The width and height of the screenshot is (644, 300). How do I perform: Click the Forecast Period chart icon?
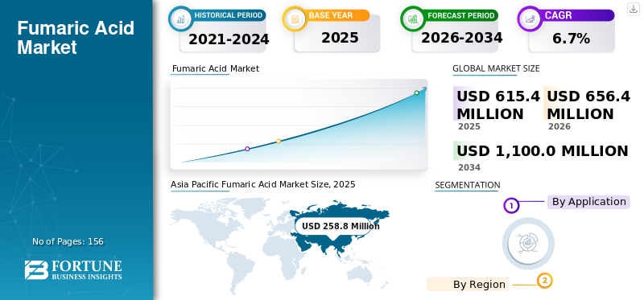pos(413,18)
